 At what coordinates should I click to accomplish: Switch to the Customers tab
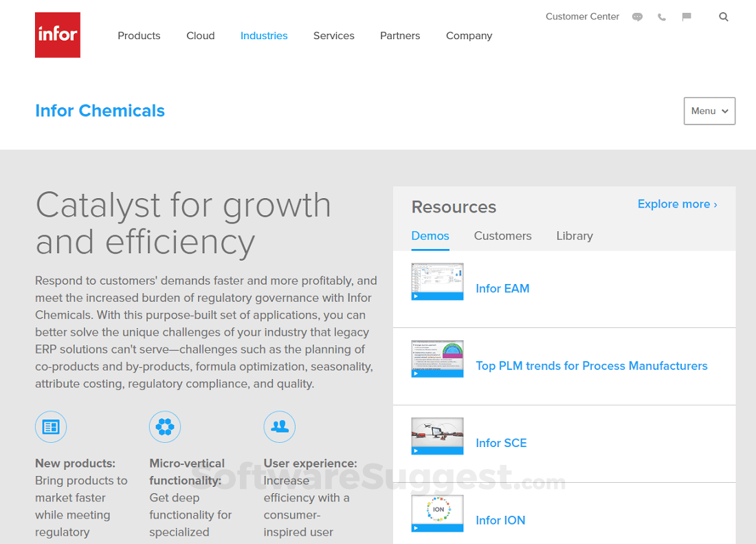tap(502, 236)
